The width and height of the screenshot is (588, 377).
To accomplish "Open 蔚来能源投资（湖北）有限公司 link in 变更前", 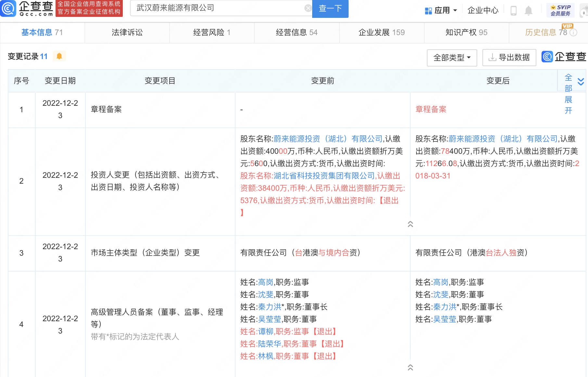I will tap(328, 139).
